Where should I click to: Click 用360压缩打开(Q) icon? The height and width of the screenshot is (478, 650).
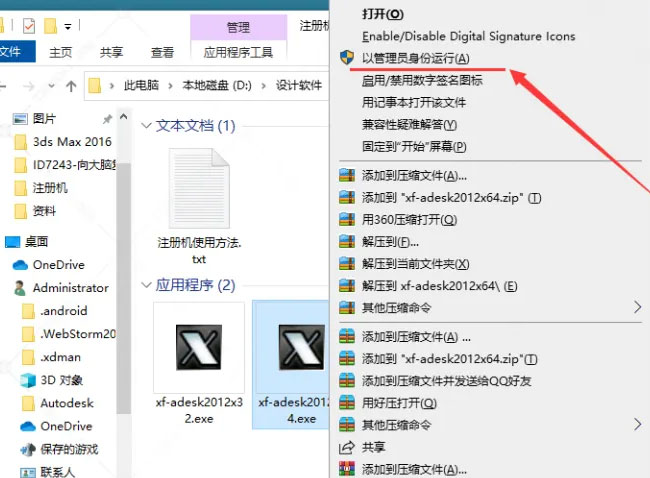tap(347, 219)
